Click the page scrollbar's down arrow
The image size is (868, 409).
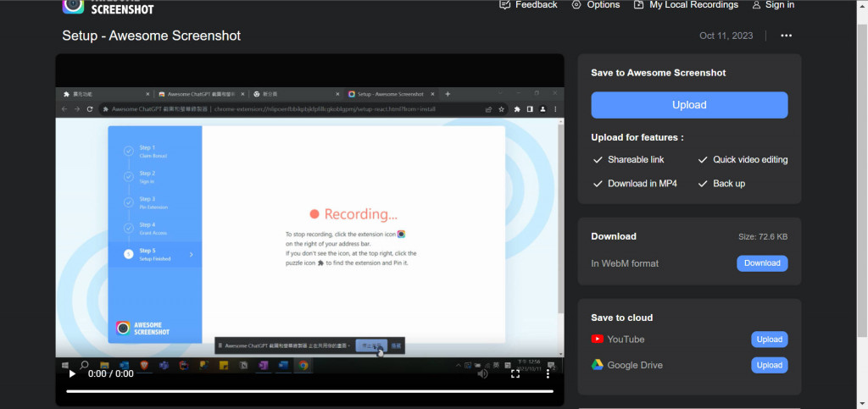click(x=862, y=403)
